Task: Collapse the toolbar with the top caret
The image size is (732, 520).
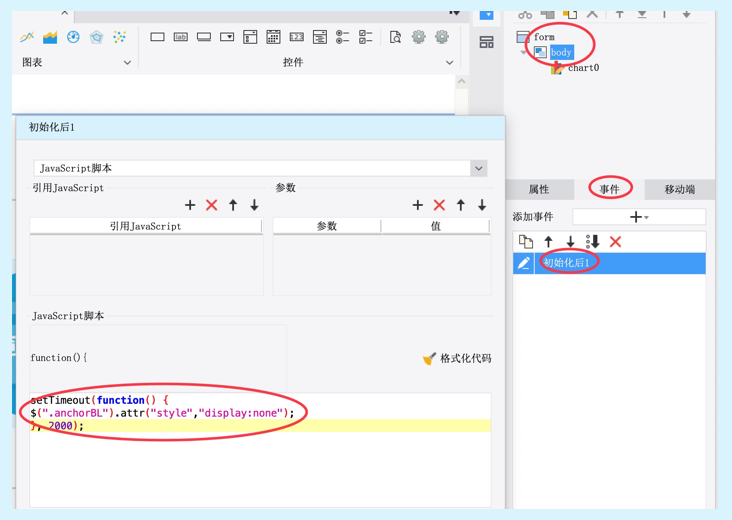Action: point(65,14)
